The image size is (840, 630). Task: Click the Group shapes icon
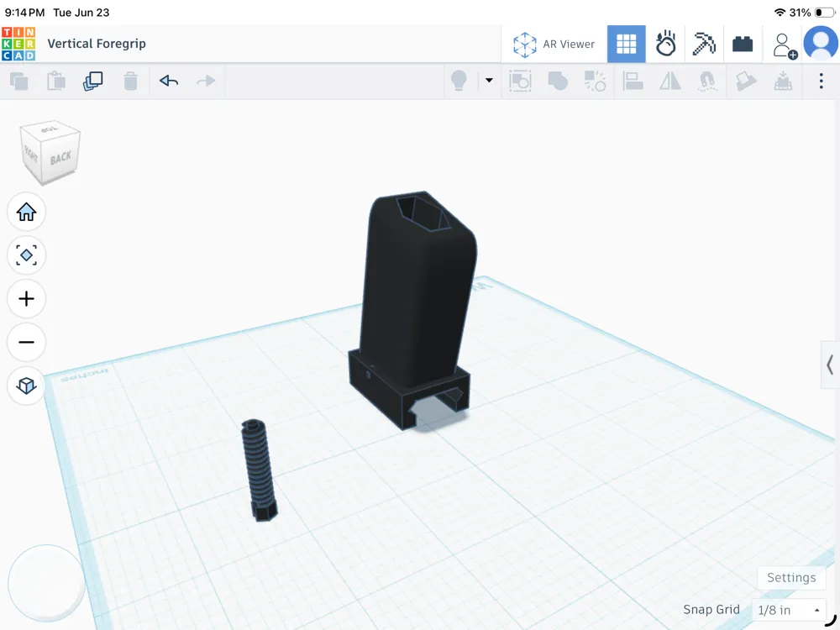(558, 81)
